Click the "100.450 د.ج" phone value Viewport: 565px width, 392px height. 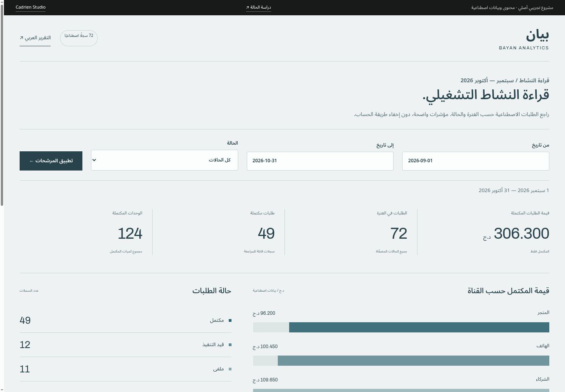[265, 347]
